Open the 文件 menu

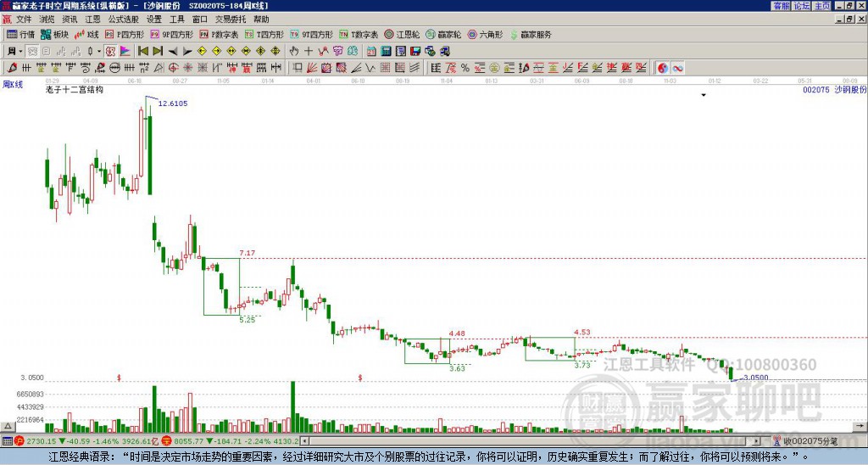(24, 20)
